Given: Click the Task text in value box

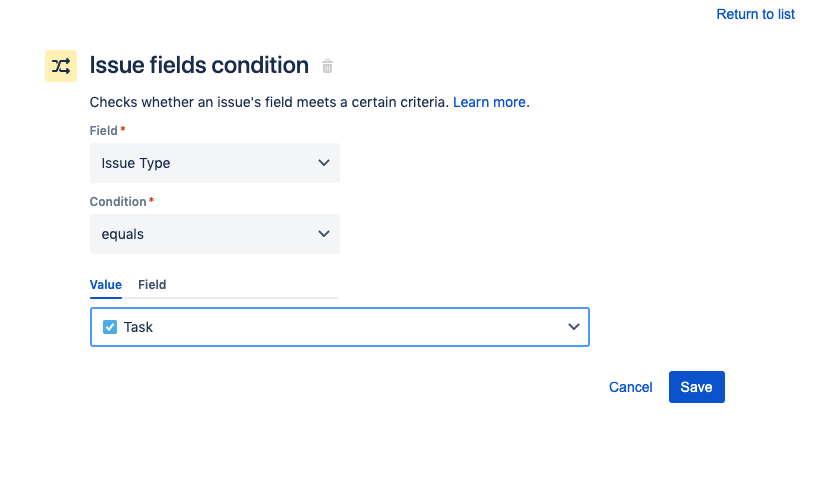Looking at the screenshot, I should 138,327.
